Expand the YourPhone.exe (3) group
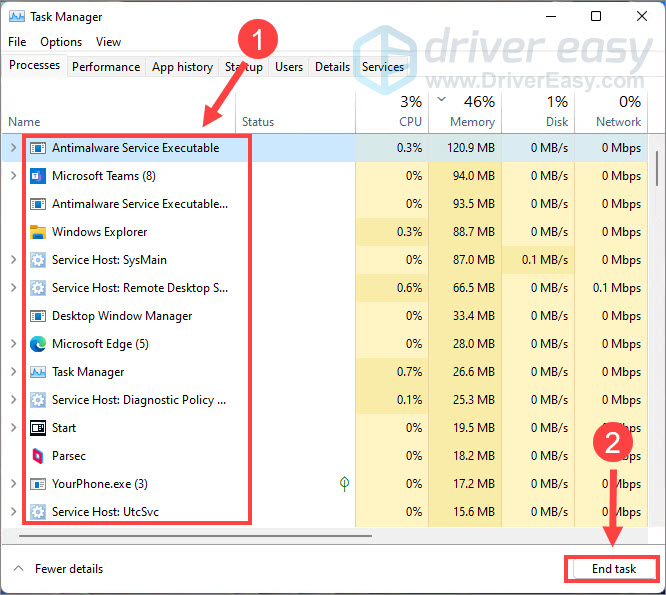 (14, 483)
